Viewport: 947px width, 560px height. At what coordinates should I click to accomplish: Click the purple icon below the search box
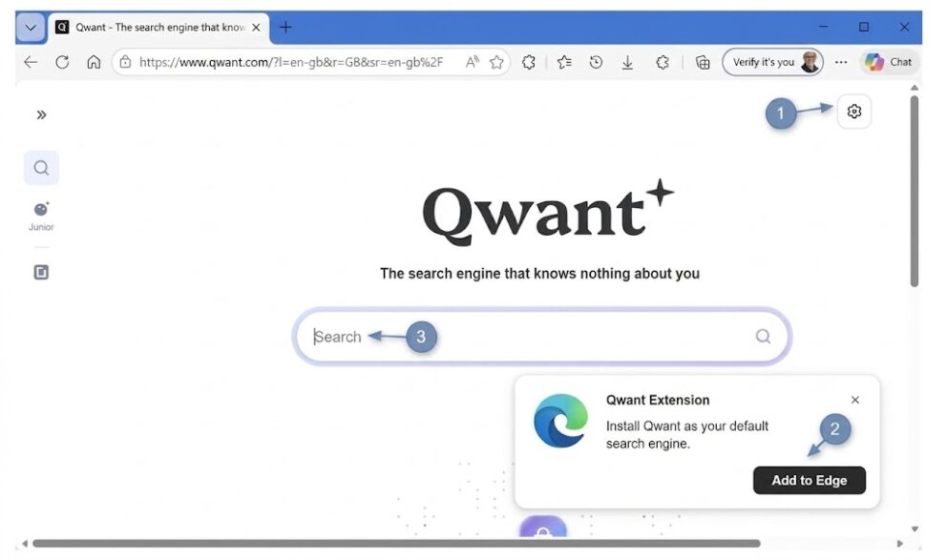[x=542, y=525]
